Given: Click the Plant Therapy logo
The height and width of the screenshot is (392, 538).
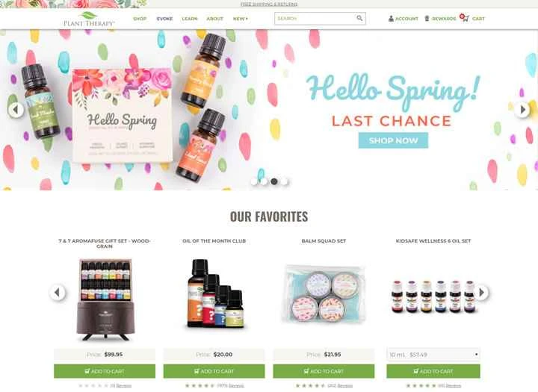Looking at the screenshot, I should (89, 19).
